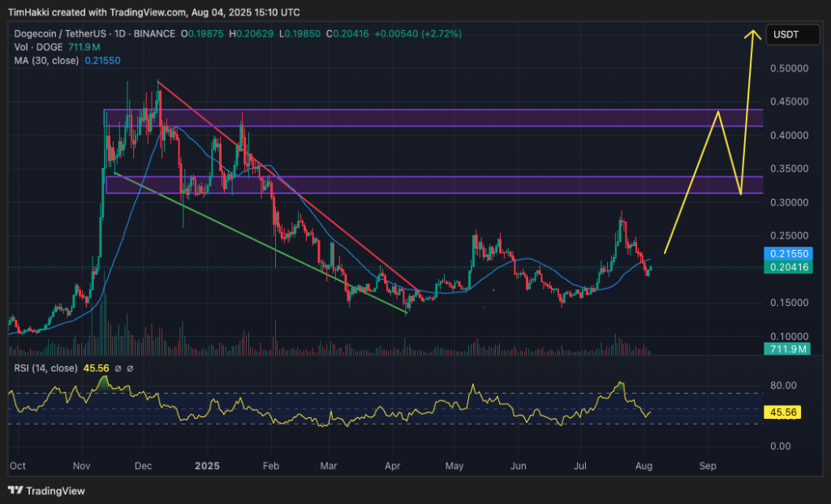Viewport: 831px width, 504px height.
Task: Click the second ø icon in RSI legend
Action: (130, 368)
